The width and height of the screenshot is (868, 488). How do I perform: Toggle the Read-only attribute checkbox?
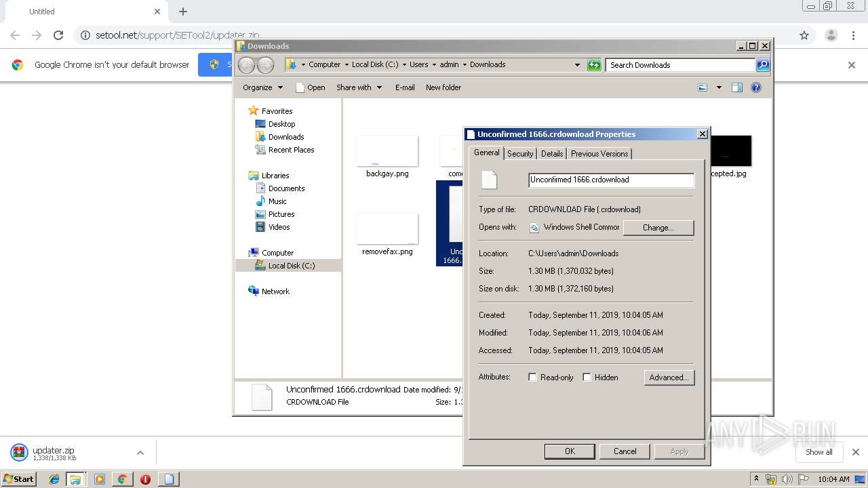point(532,378)
